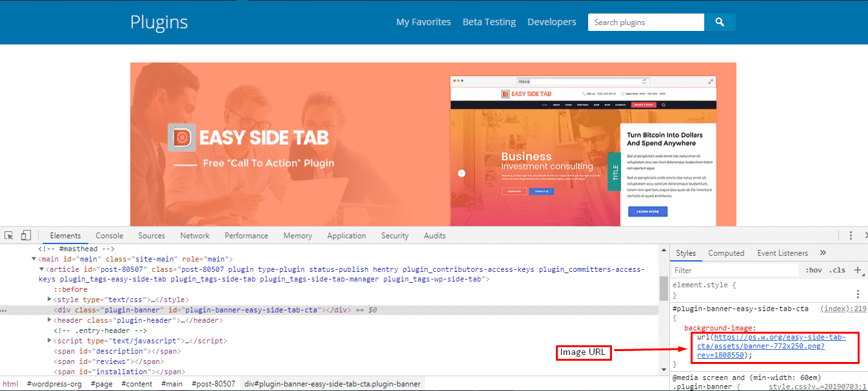Open Beta Testing link
868x391 pixels.
click(x=489, y=22)
